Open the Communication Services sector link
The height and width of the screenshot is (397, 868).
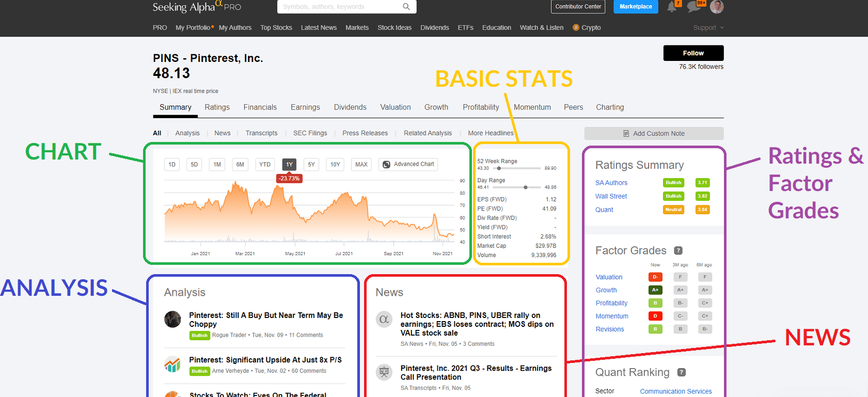(x=676, y=391)
